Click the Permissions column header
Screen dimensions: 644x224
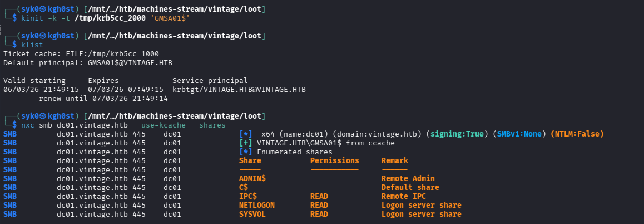coord(335,160)
